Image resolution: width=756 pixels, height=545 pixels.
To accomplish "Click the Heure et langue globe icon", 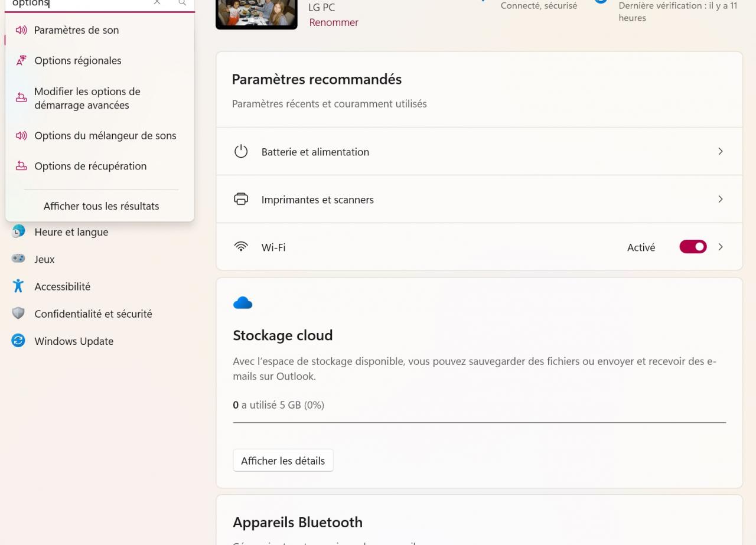I will (18, 231).
